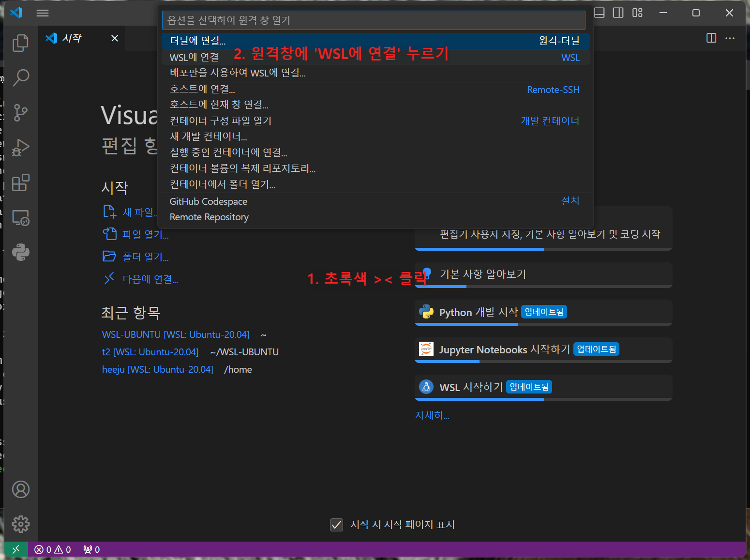750x560 pixels.
Task: Open recent 'WSL-UBUNTU [WSL: Ubuntu-20.04]'
Action: click(x=176, y=334)
